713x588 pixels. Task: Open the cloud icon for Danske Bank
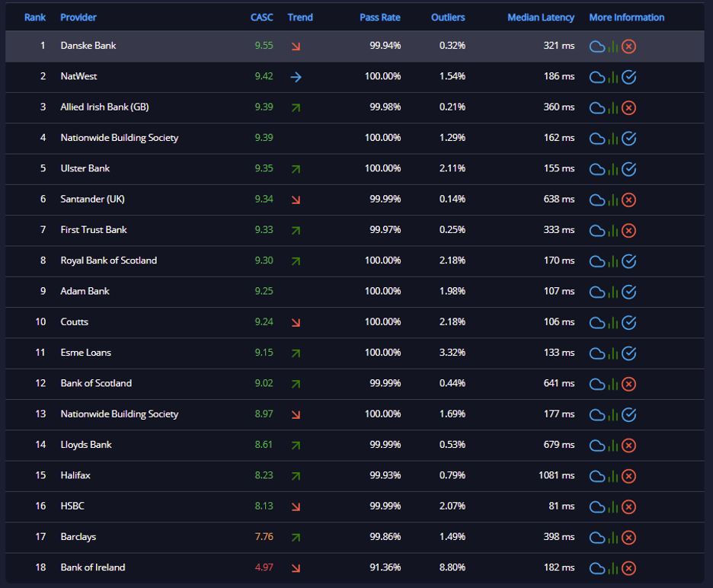pos(596,46)
